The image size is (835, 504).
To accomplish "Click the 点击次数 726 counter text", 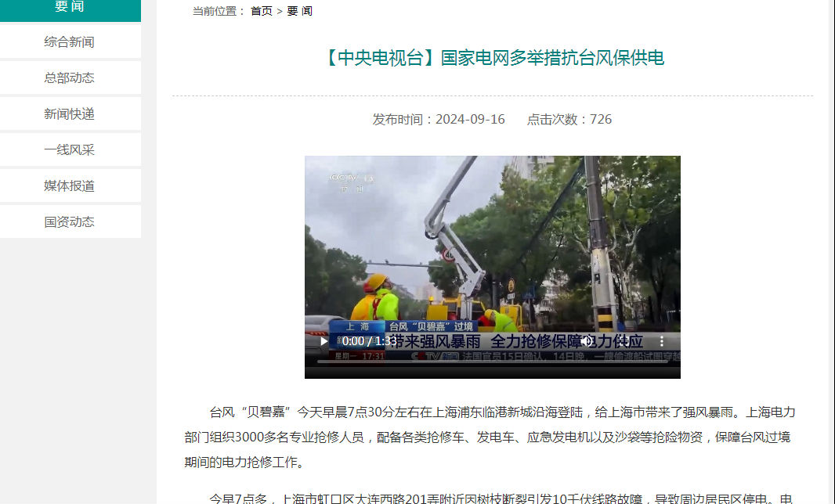I will [569, 119].
